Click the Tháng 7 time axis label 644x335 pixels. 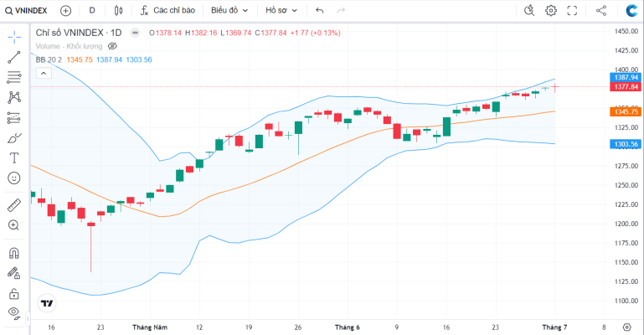[554, 327]
